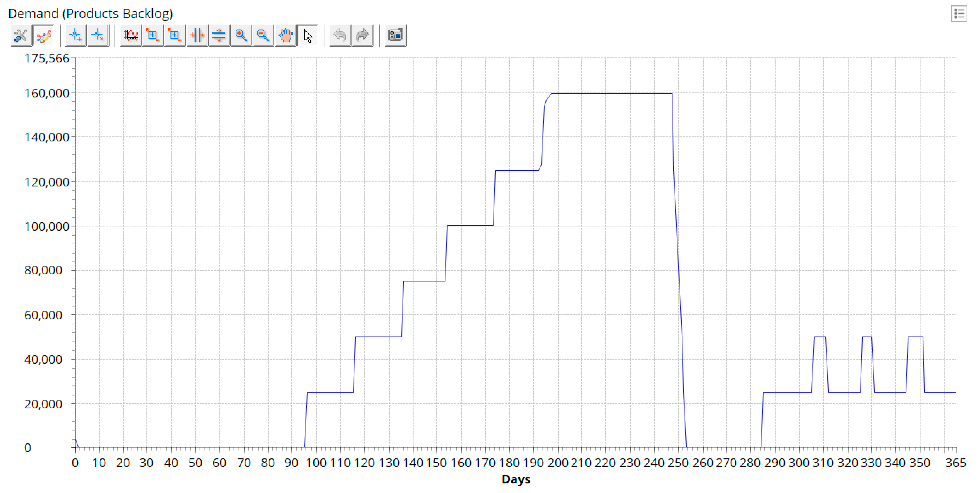Click the horizontal zoom vertical-bars icon

tap(197, 36)
